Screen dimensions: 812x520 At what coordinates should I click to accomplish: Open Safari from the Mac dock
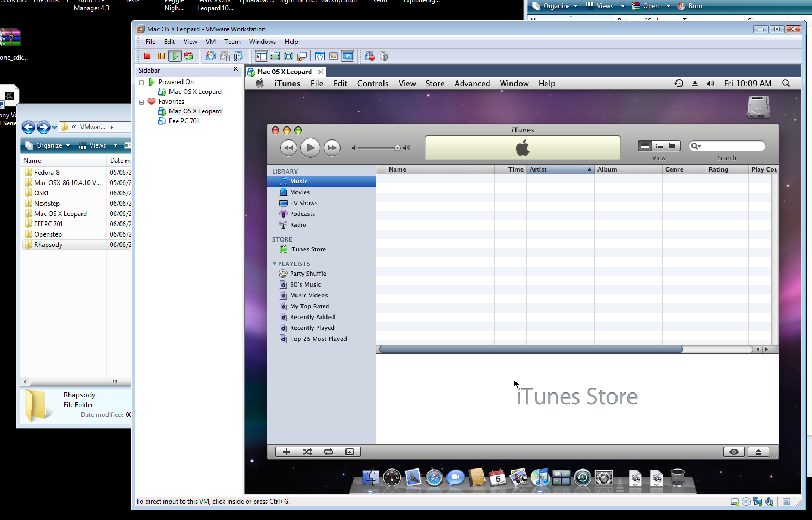coord(434,478)
